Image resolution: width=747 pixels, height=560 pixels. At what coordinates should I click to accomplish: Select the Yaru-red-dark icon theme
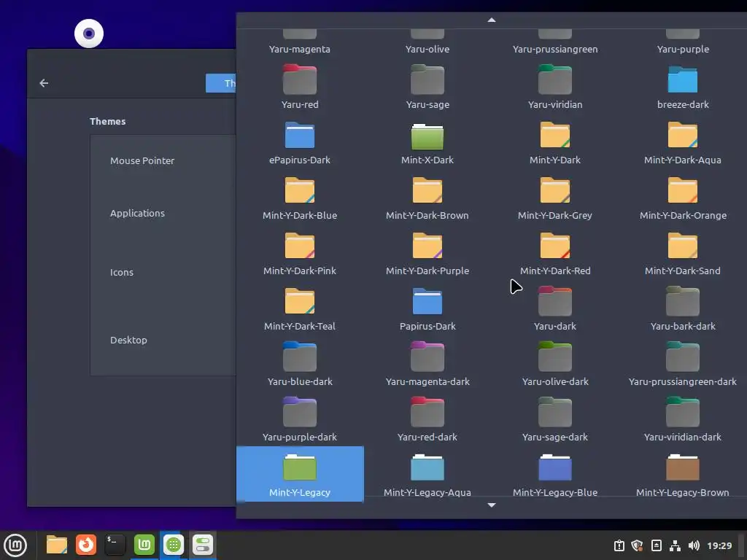427,419
